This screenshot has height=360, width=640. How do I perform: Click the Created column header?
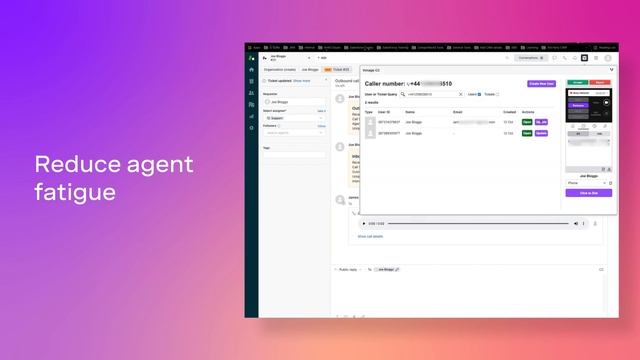click(509, 112)
